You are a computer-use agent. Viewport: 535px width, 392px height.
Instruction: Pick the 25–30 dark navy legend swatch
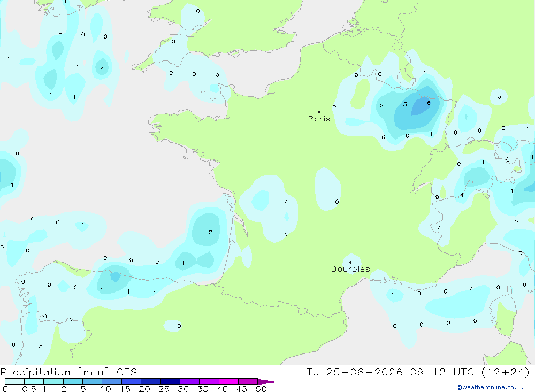coord(170,381)
